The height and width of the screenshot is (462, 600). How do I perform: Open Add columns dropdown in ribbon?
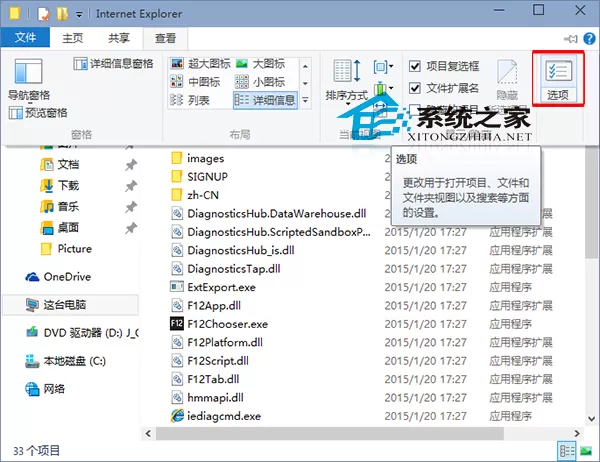[x=383, y=89]
